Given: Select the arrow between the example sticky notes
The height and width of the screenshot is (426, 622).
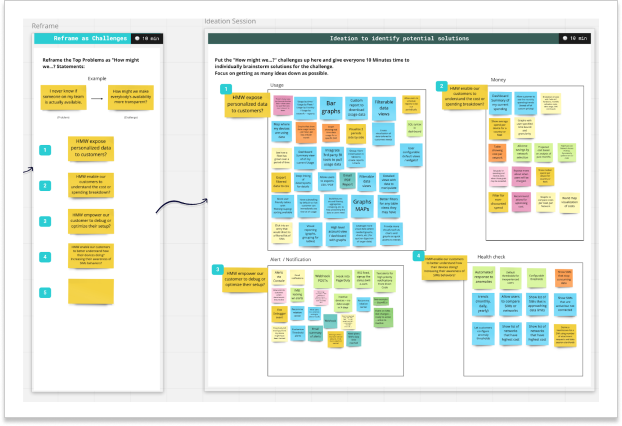Looking at the screenshot, I should (97, 100).
